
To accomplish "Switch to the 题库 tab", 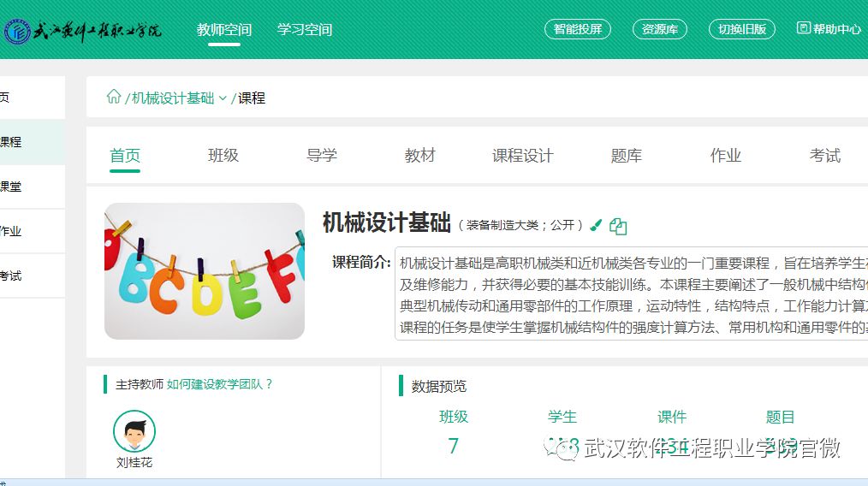I will (x=627, y=156).
